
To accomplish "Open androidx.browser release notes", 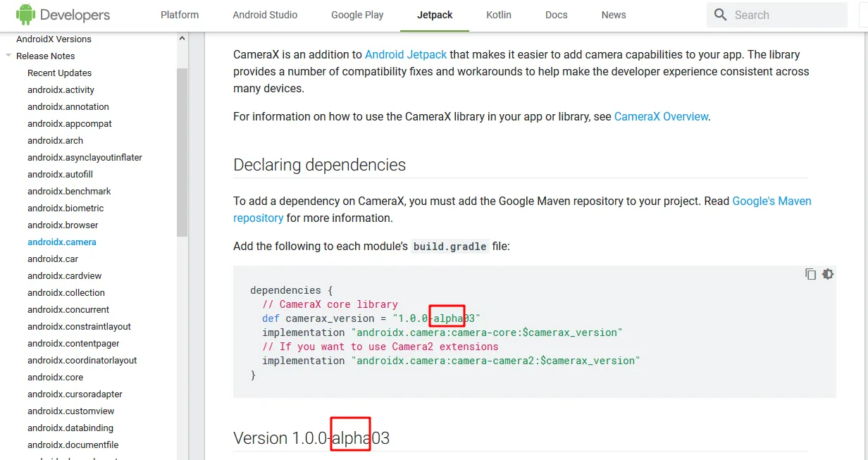I will point(63,225).
